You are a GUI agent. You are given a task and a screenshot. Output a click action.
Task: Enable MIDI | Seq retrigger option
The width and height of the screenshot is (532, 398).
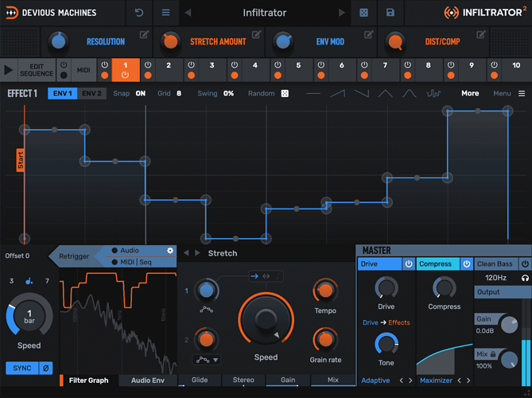[x=115, y=262]
